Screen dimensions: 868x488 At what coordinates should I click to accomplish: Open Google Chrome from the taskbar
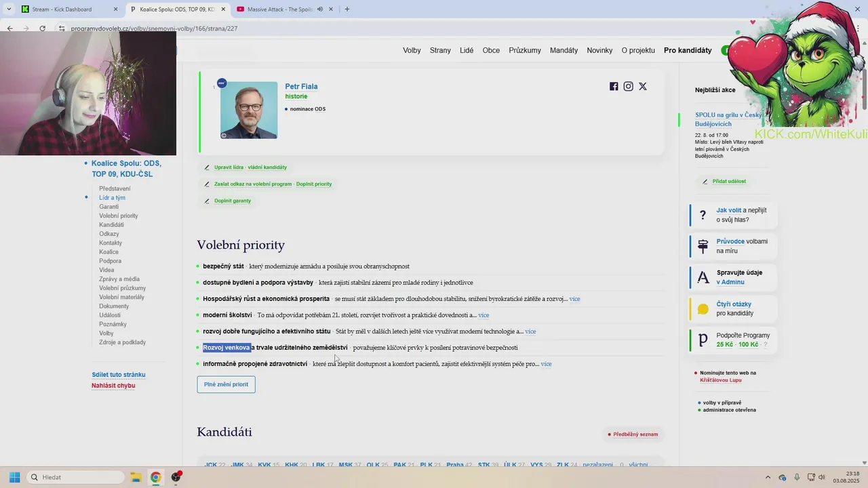(156, 477)
